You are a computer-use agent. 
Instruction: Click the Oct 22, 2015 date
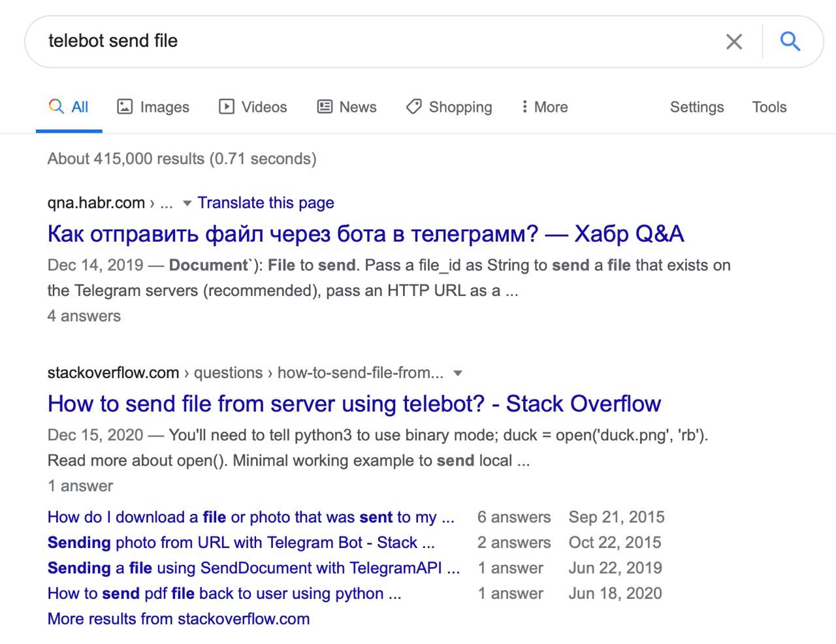[615, 543]
